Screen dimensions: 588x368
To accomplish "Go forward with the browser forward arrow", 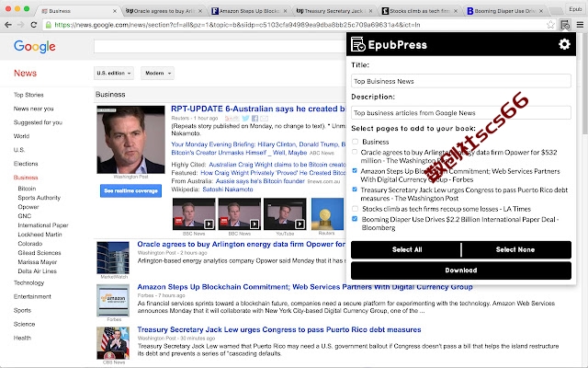I will tap(20, 25).
